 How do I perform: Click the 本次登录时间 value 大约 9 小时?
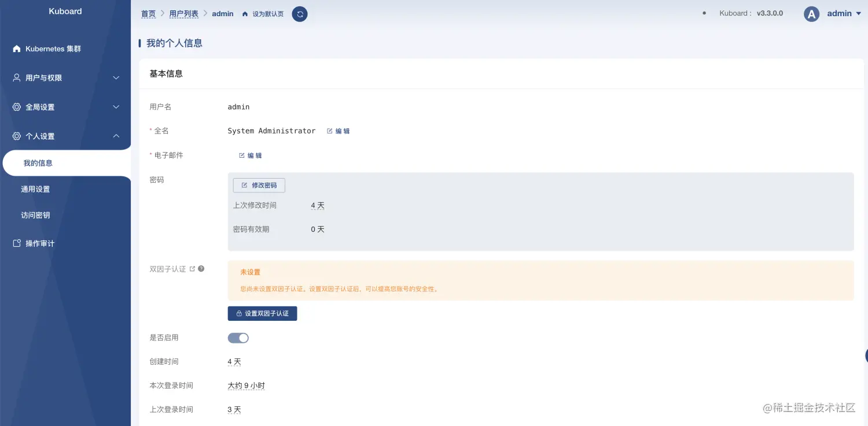247,386
